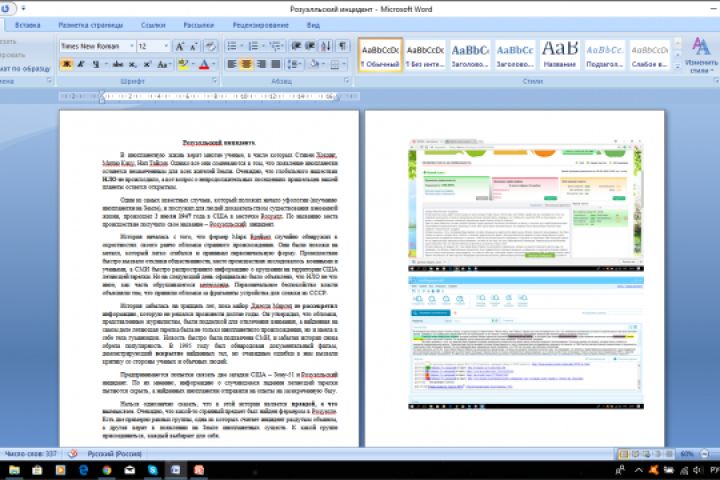Click the first screenshot image on page two
The height and width of the screenshot is (480, 720).
coord(526,205)
